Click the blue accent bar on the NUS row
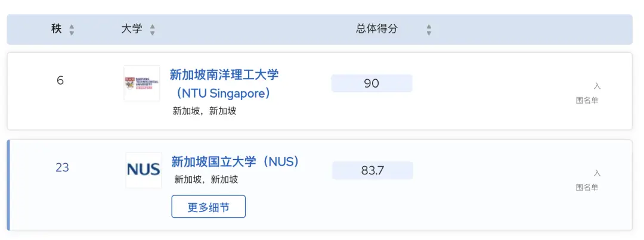The height and width of the screenshot is (240, 644). 9,185
